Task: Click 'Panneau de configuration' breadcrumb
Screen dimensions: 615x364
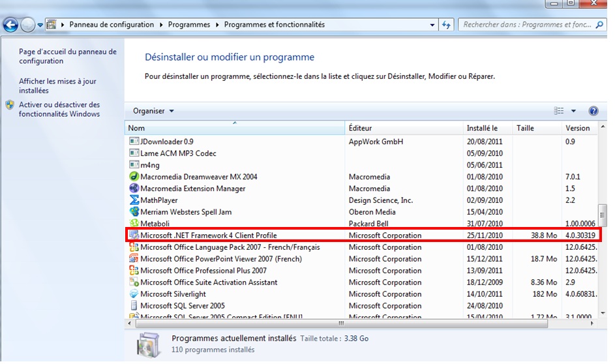Action: pos(112,24)
